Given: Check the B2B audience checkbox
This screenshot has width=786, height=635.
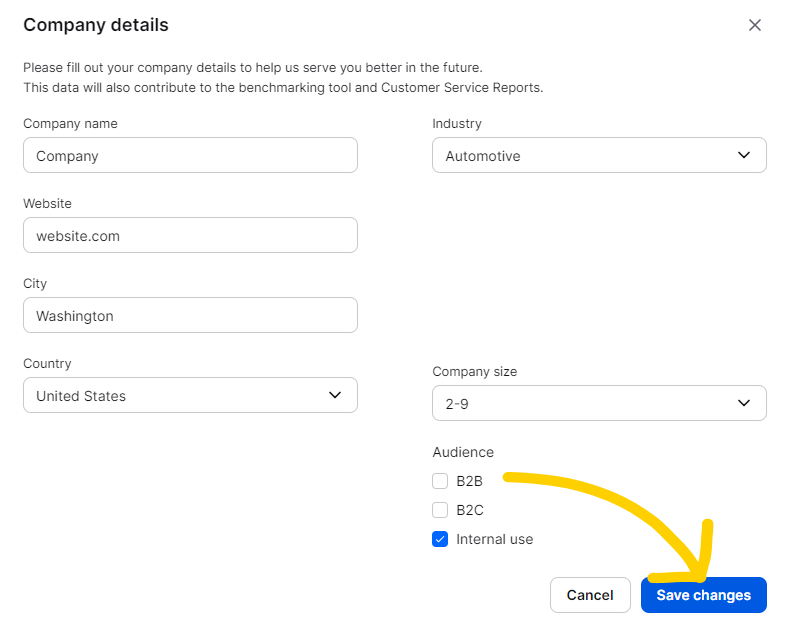Looking at the screenshot, I should (440, 481).
